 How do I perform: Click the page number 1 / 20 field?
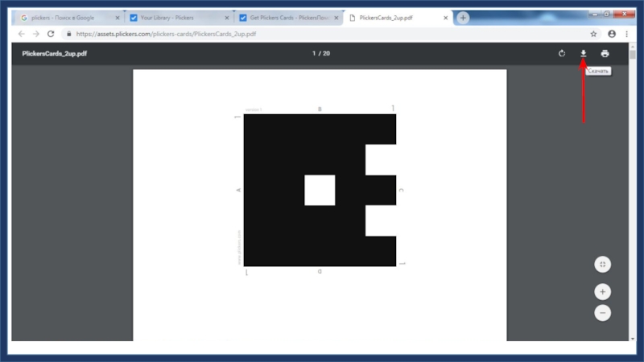[x=320, y=53]
